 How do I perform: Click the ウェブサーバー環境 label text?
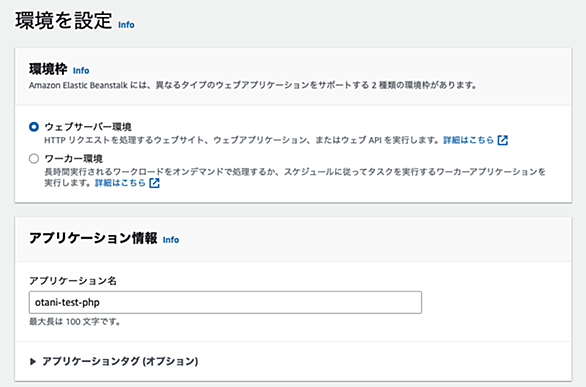pyautogui.click(x=88, y=127)
